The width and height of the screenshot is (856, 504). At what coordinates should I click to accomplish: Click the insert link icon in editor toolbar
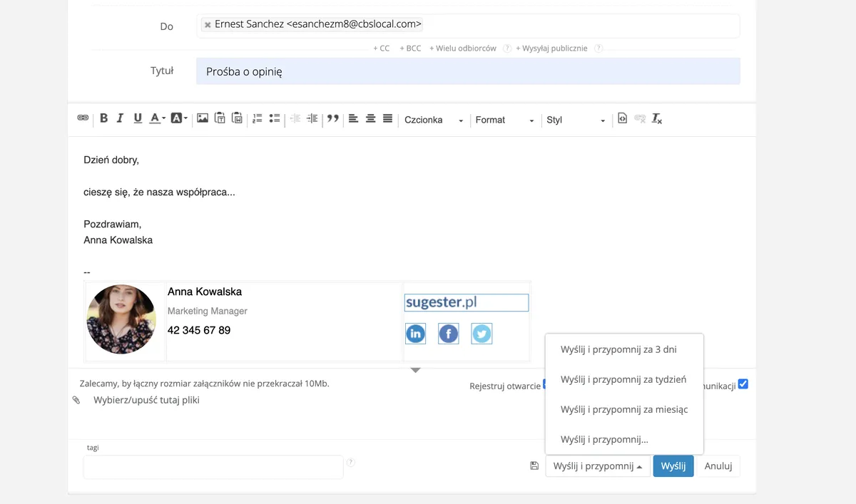point(83,118)
